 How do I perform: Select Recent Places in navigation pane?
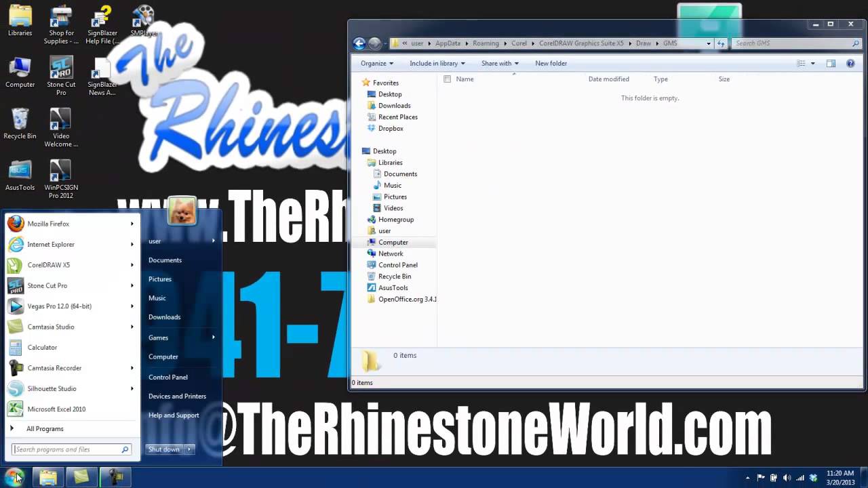point(398,117)
